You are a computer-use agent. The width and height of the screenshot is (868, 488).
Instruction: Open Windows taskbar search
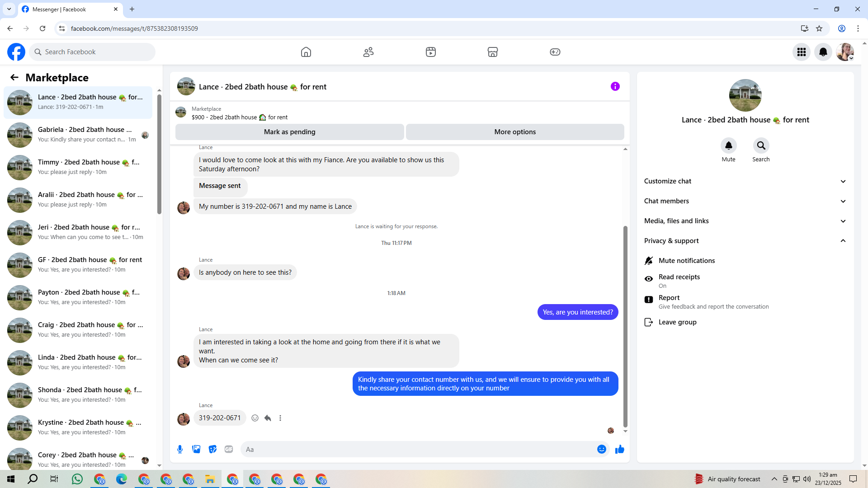click(x=33, y=479)
